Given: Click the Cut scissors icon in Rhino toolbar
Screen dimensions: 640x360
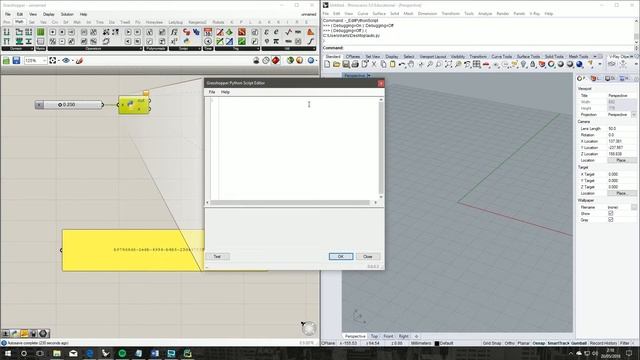Looking at the screenshot, I should click(374, 64).
